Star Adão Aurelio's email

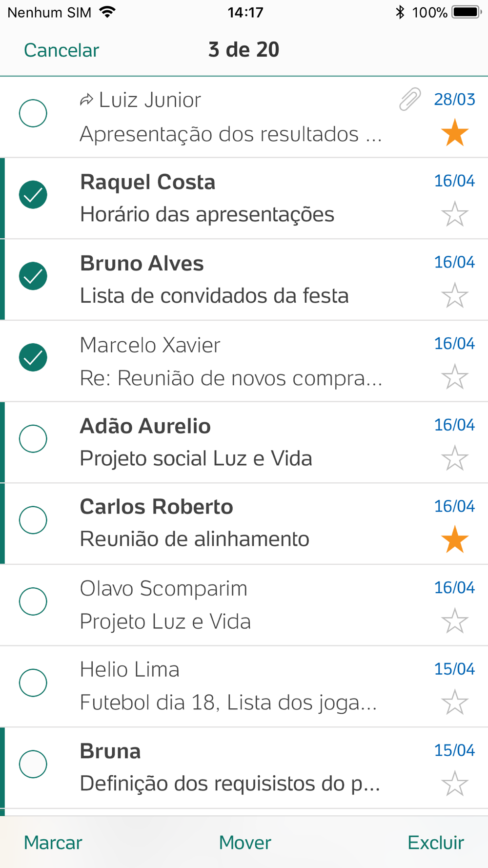click(454, 458)
